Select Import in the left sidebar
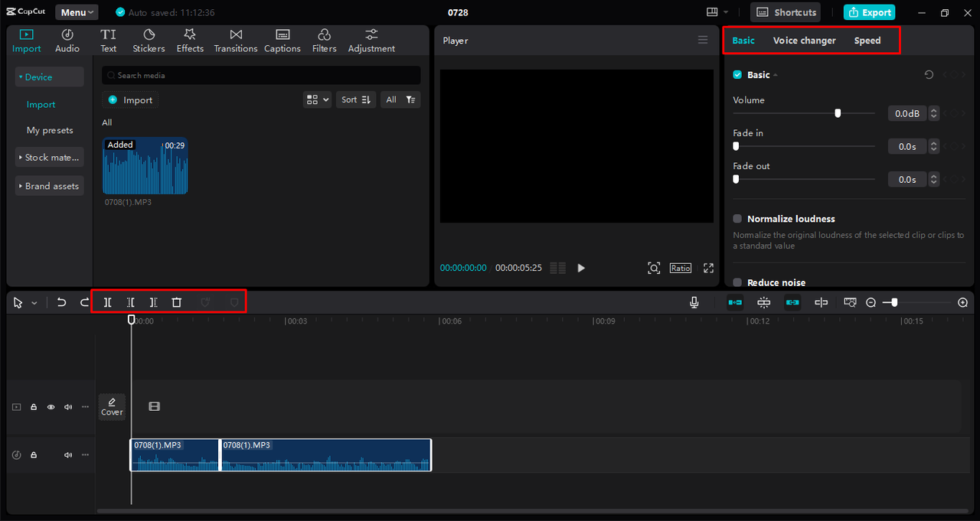This screenshot has width=980, height=521. pyautogui.click(x=41, y=105)
